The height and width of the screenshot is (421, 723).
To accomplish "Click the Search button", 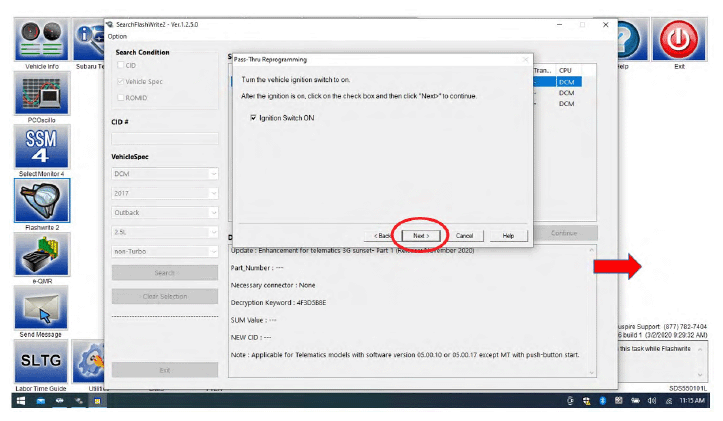I will (x=165, y=273).
